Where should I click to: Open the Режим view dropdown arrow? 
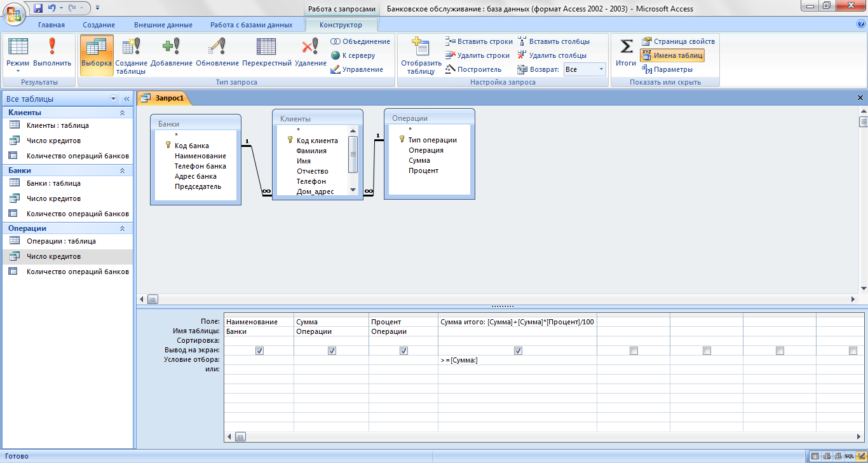coord(18,71)
